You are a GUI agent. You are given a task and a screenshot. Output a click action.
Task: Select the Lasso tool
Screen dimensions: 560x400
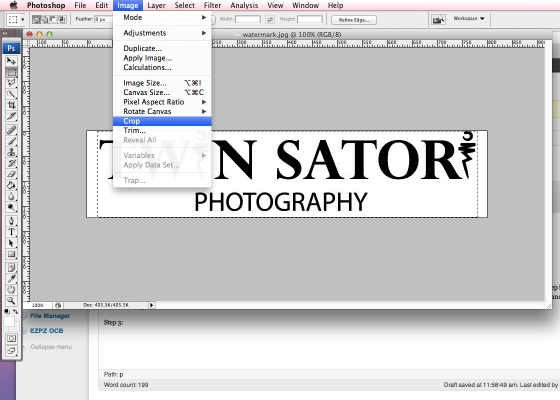11,83
